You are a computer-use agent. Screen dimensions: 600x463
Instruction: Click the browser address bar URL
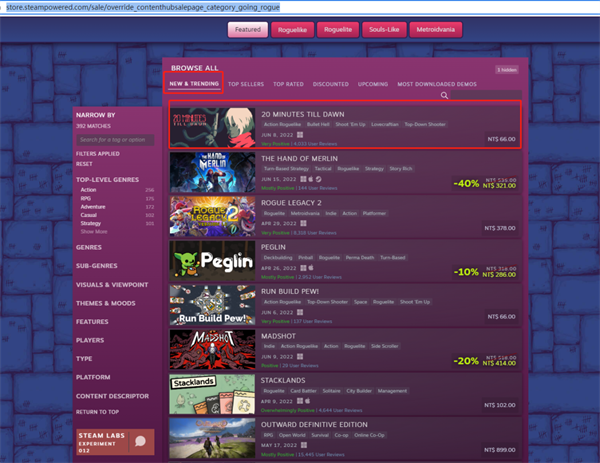(143, 7)
